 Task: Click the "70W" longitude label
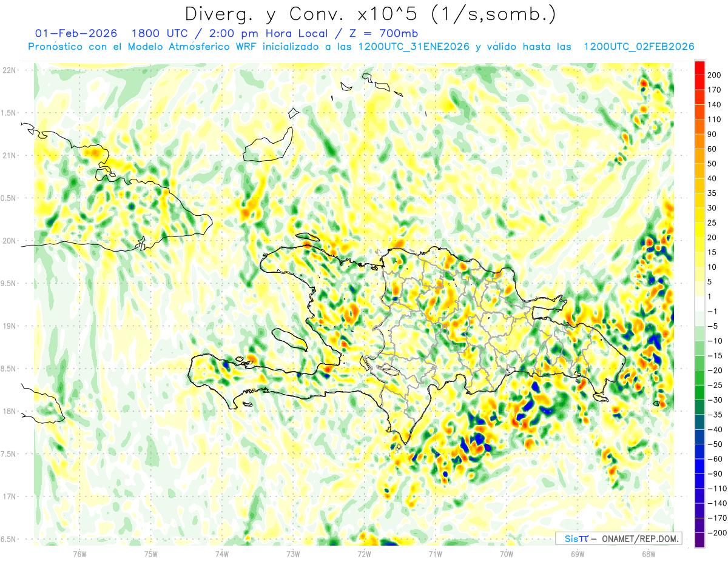coord(506,554)
